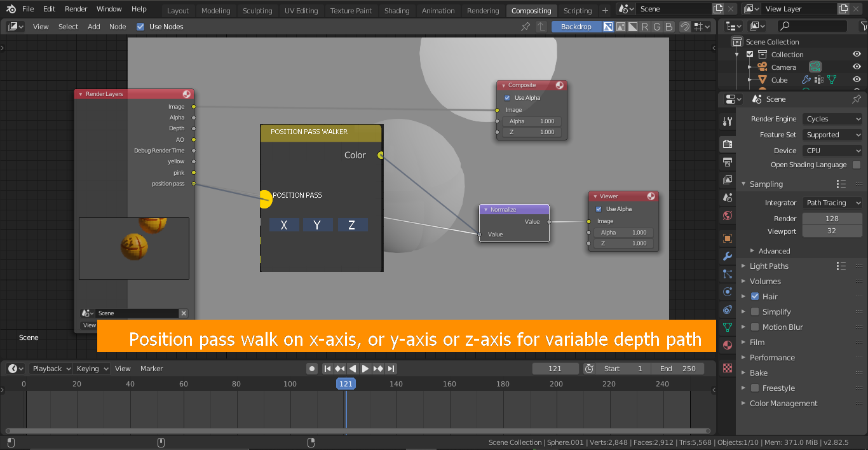Open Feature Set Supported dropdown
The image size is (868, 450).
[832, 135]
